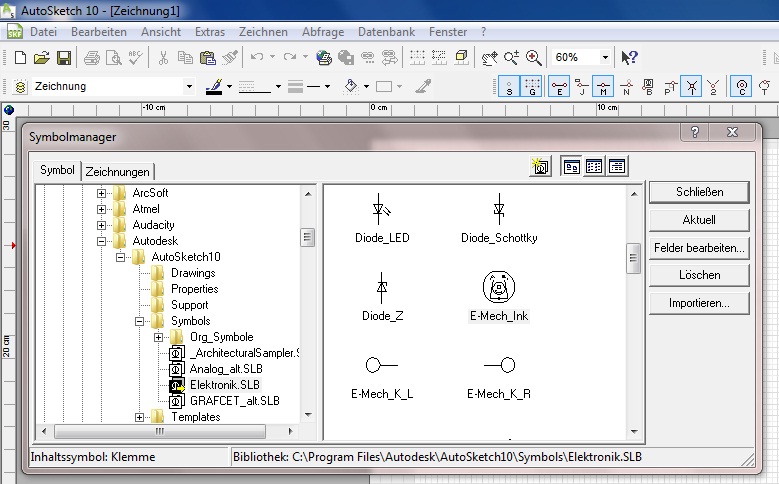Toggle grid snap (G)
779x484 pixels.
(x=532, y=86)
